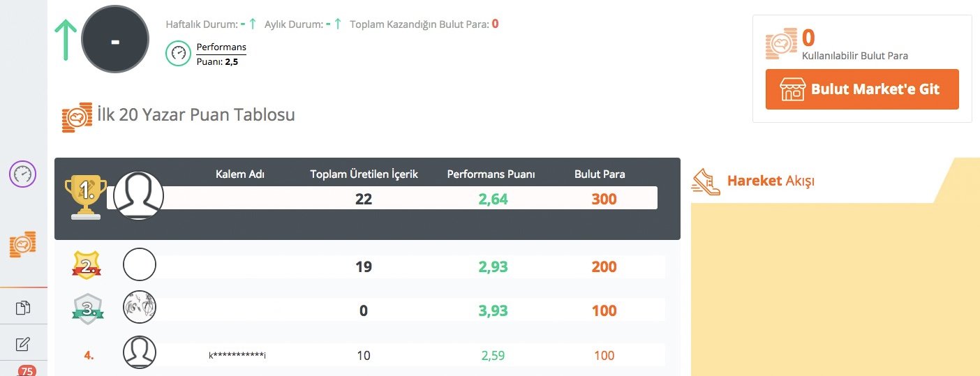The height and width of the screenshot is (376, 980).
Task: Click pen name of fourth-ranked author
Action: [x=237, y=356]
